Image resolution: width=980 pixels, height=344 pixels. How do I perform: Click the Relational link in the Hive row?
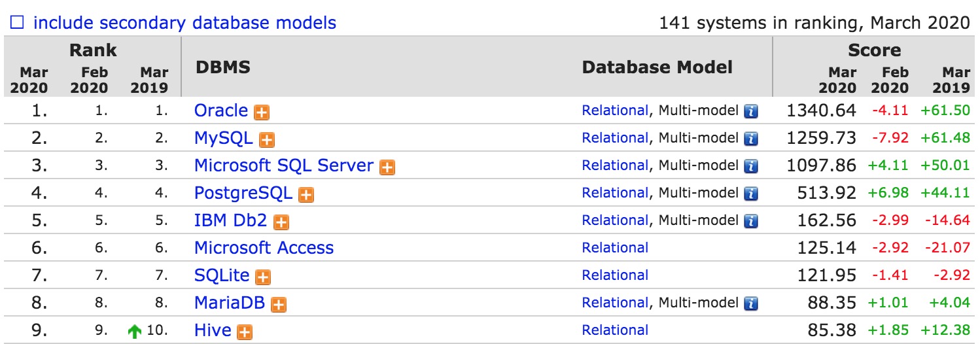tap(615, 331)
